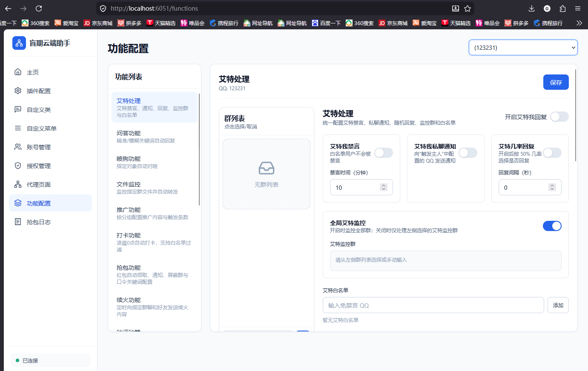Click the inbox icon above 无群列表

267,168
